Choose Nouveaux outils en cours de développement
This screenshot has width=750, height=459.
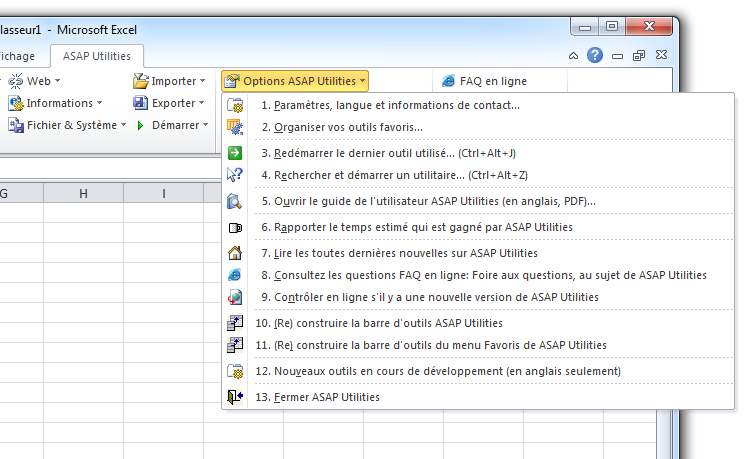point(478,371)
